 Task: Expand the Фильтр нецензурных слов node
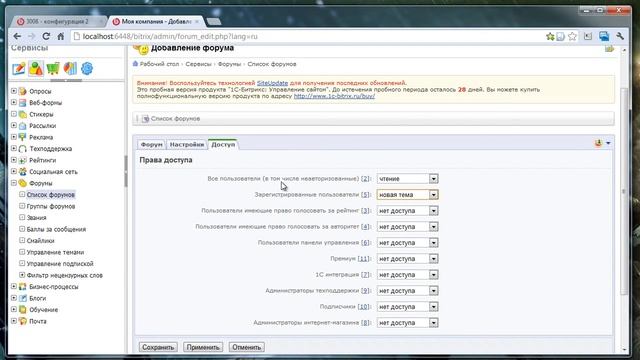pyautogui.click(x=22, y=275)
